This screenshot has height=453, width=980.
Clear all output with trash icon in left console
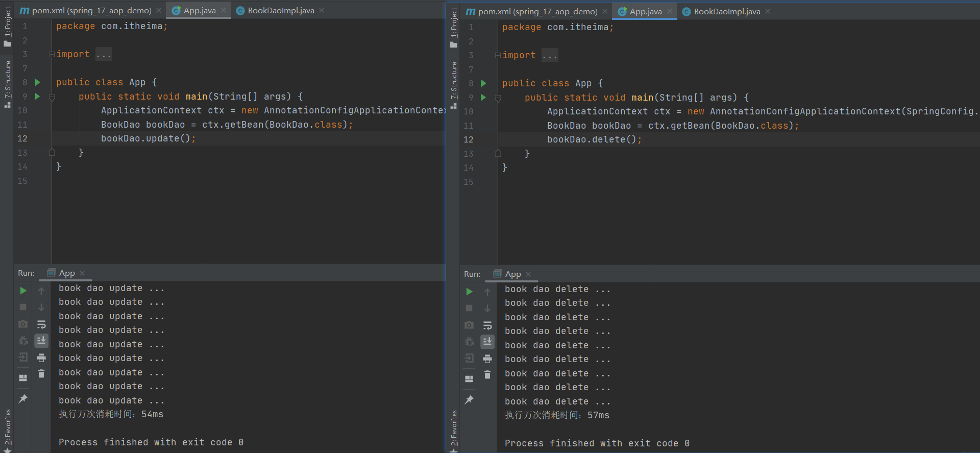click(41, 374)
